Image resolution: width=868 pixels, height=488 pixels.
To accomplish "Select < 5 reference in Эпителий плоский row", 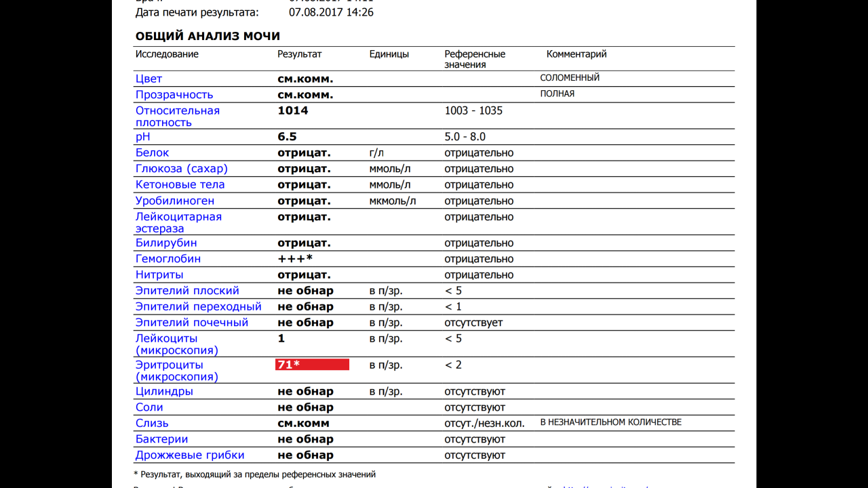I will (453, 291).
